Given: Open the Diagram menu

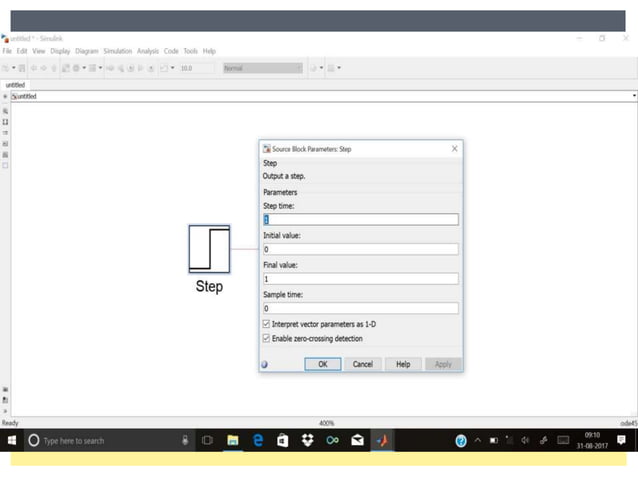Looking at the screenshot, I should pyautogui.click(x=87, y=51).
